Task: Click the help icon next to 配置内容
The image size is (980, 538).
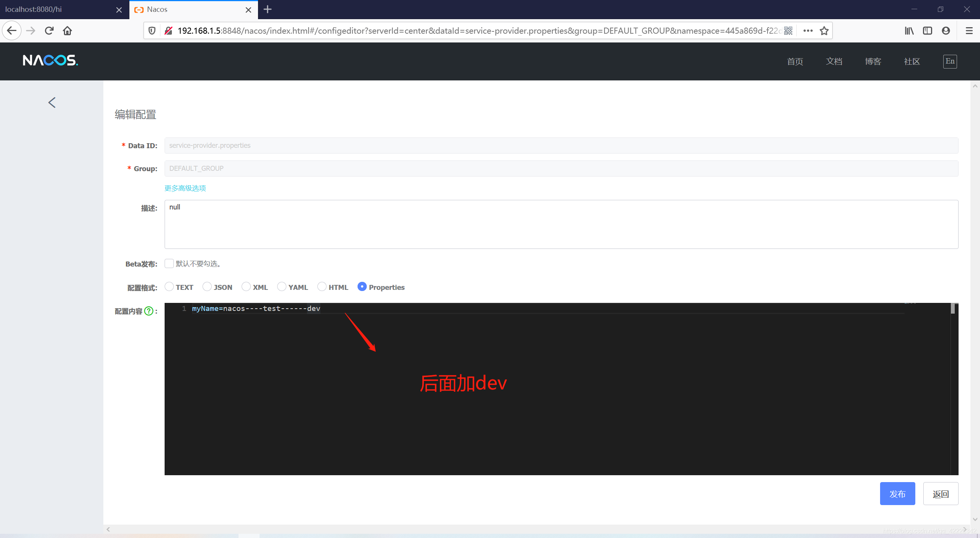Action: pos(149,311)
